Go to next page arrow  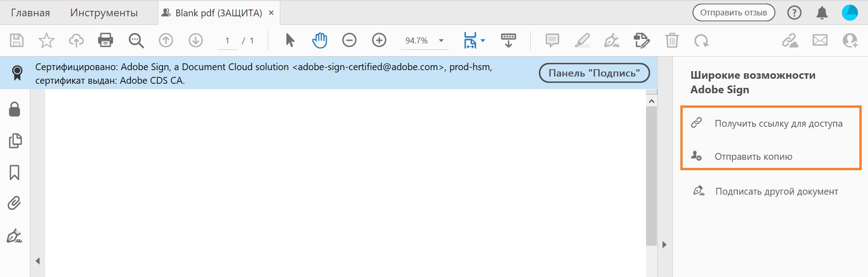[x=196, y=40]
